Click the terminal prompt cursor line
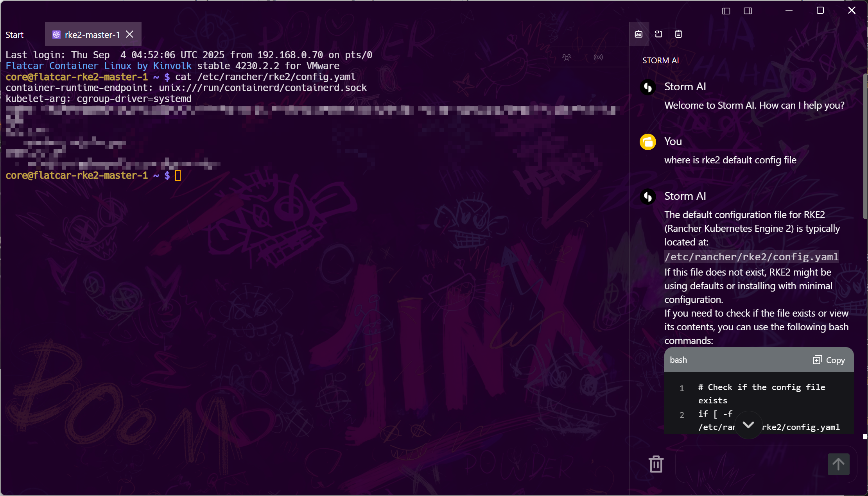The image size is (868, 496). (x=178, y=175)
